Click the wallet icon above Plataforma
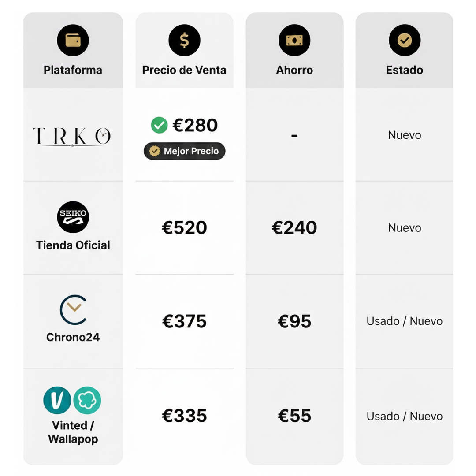This screenshot has height=476, width=476. tap(73, 41)
